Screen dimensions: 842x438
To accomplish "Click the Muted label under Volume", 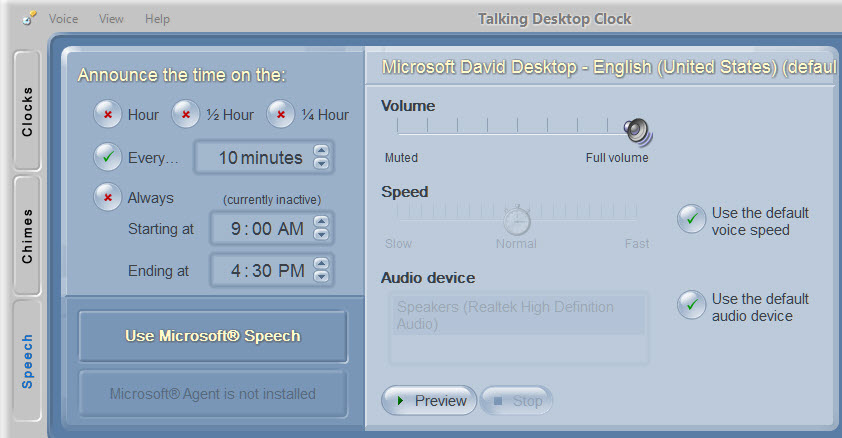I will [x=401, y=158].
